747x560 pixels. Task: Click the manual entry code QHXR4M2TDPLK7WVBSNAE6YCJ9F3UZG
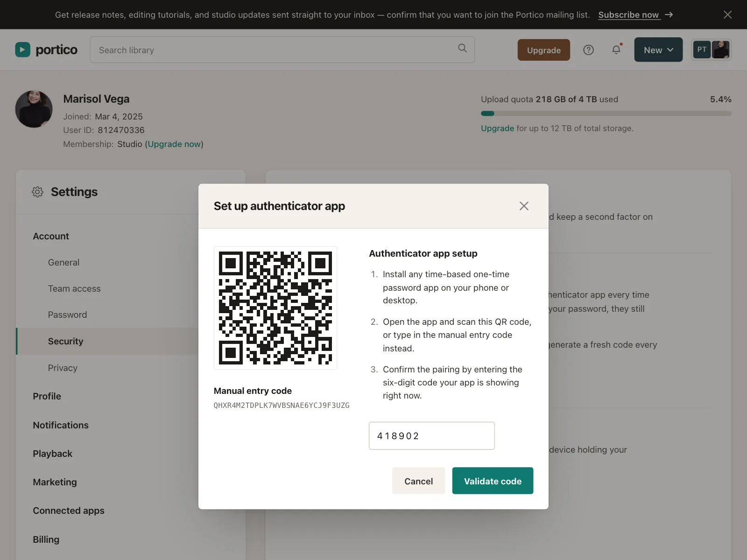(282, 405)
